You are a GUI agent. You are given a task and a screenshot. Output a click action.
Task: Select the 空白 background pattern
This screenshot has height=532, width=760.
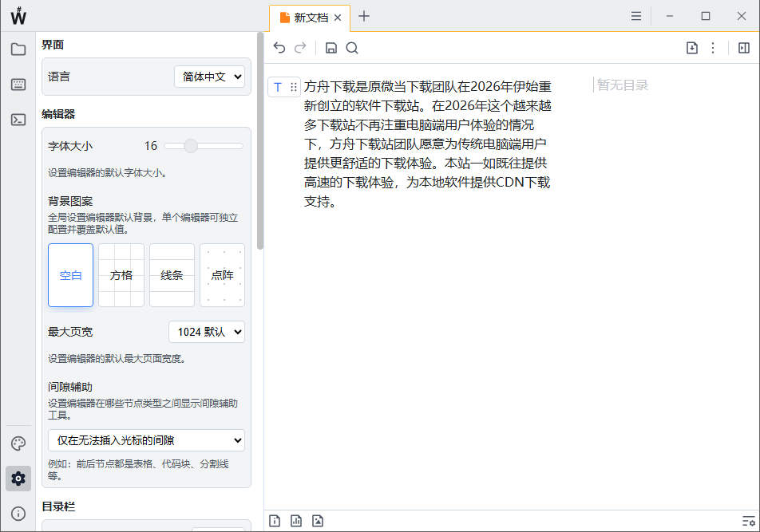point(71,275)
